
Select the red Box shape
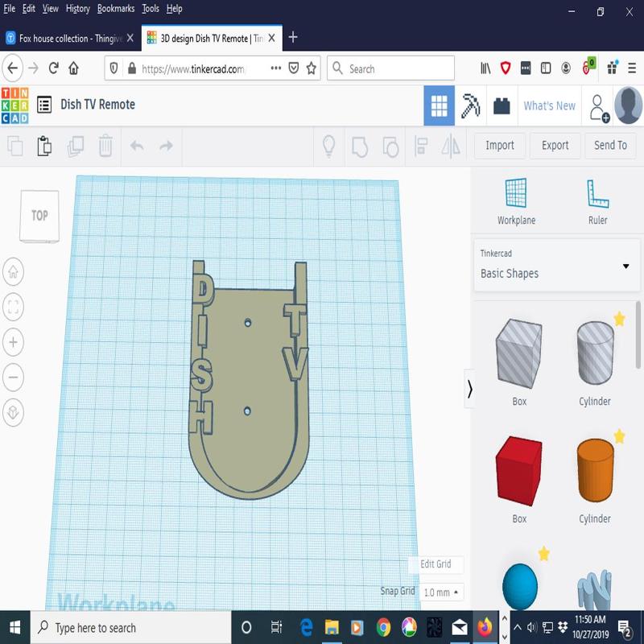click(519, 471)
